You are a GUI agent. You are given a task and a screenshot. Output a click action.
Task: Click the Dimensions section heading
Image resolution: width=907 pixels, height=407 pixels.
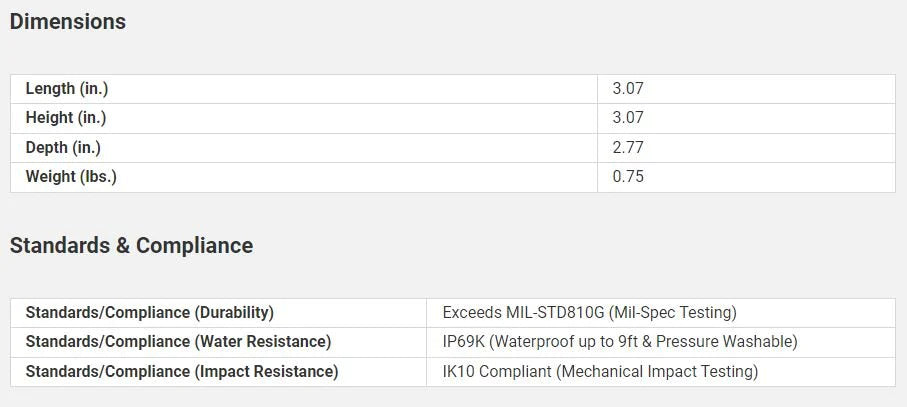[68, 22]
